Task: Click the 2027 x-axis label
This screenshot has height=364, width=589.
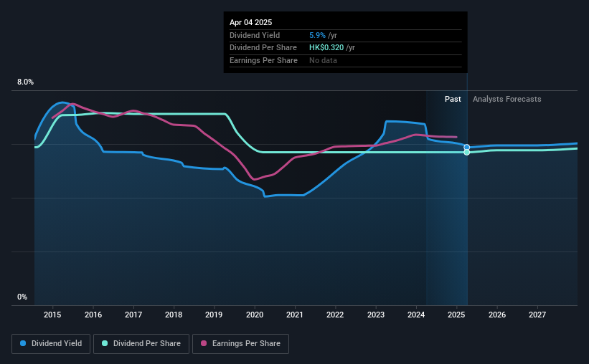Action: (537, 315)
